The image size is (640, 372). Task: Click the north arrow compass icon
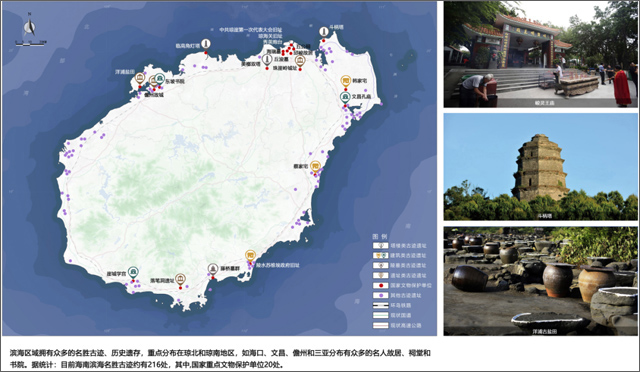pyautogui.click(x=29, y=25)
